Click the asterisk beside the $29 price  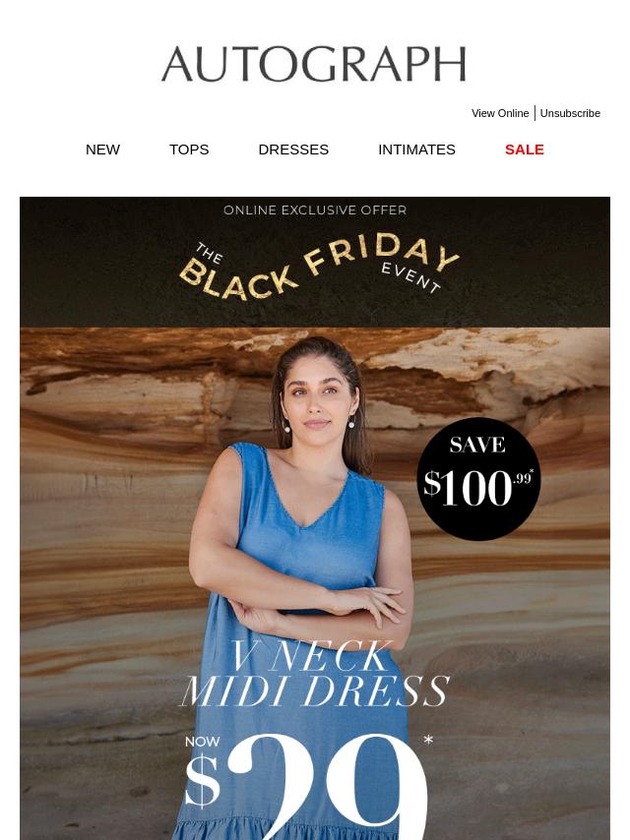pos(428,740)
